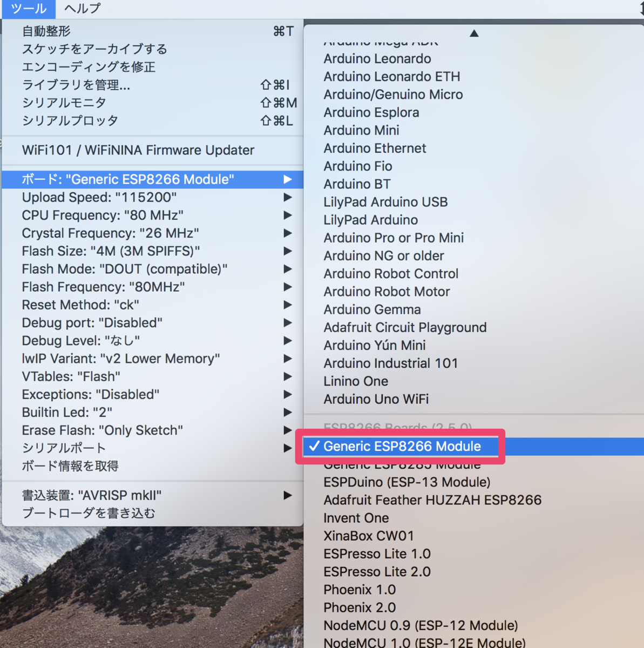The image size is (644, 648).
Task: Expand Builtin Led 2 submenu
Action: click(x=153, y=412)
